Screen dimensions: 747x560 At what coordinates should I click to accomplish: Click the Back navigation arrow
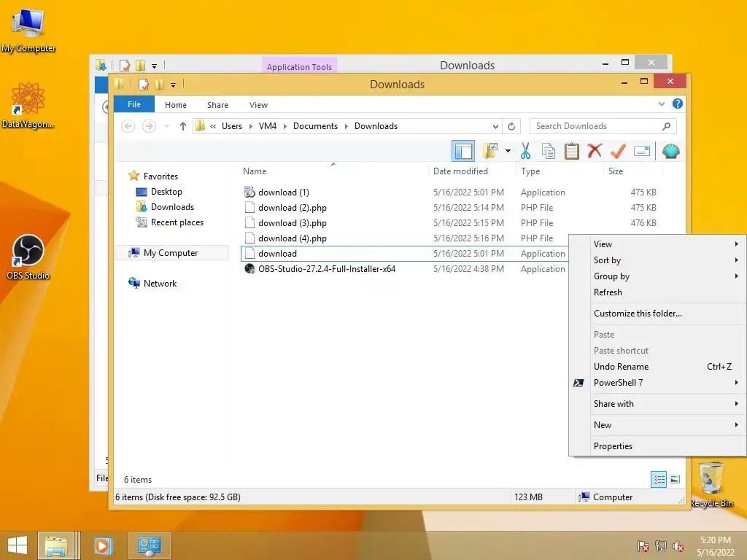click(x=128, y=126)
